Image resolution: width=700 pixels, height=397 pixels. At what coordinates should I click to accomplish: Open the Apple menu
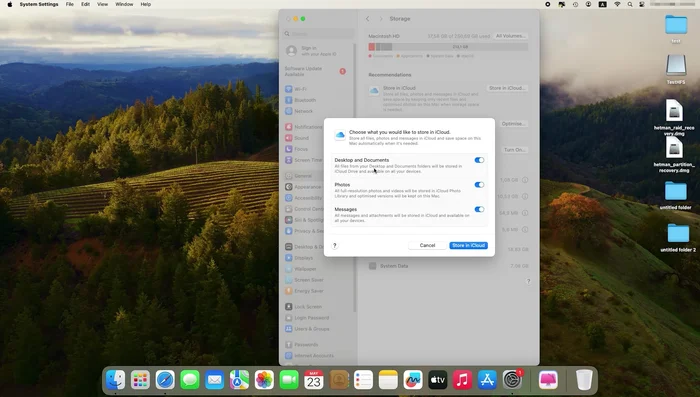[10, 4]
